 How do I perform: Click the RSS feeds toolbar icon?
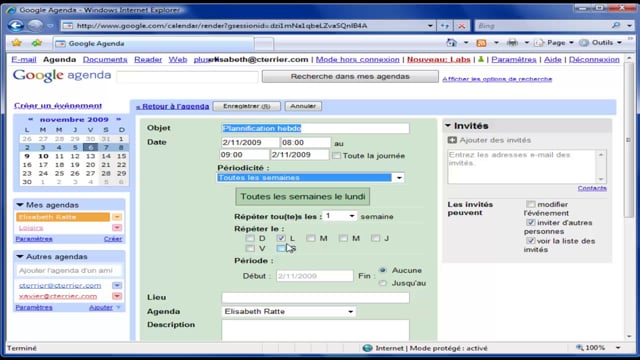click(482, 43)
